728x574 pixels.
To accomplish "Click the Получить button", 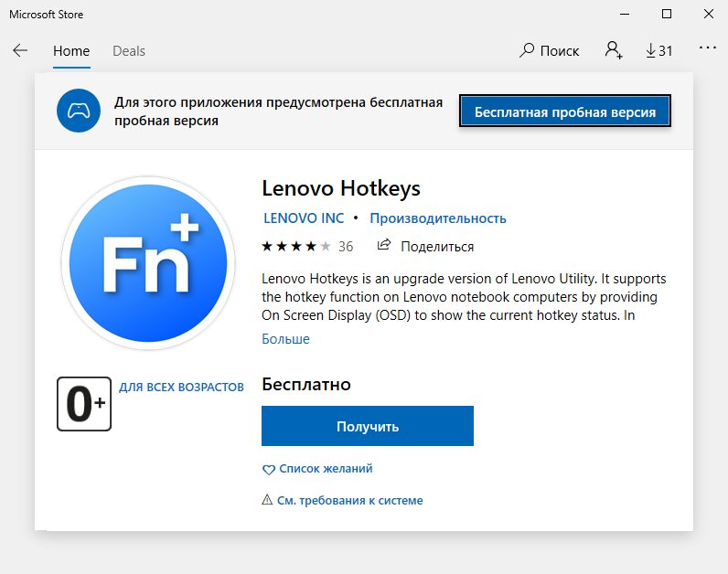I will (x=368, y=426).
